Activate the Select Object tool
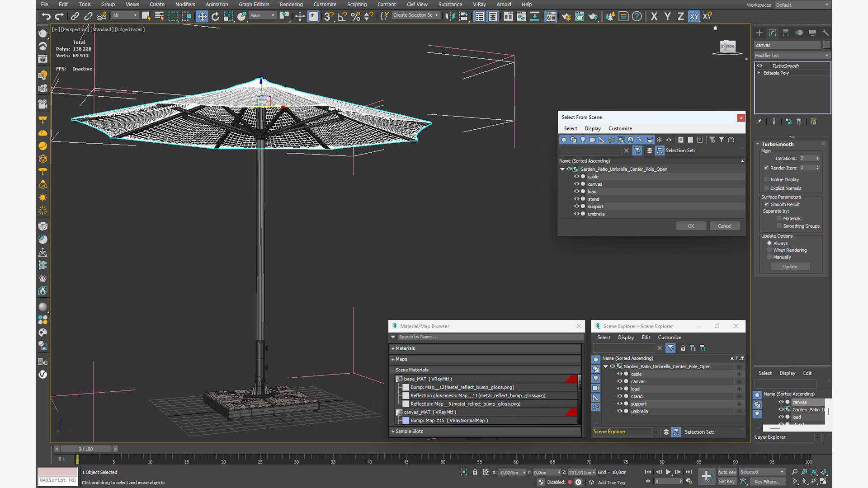868x488 pixels. (146, 16)
